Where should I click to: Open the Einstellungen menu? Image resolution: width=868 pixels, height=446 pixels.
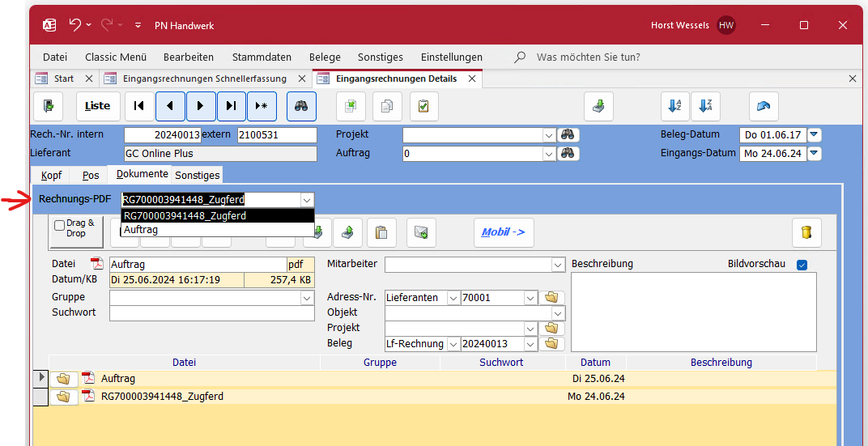(x=451, y=57)
